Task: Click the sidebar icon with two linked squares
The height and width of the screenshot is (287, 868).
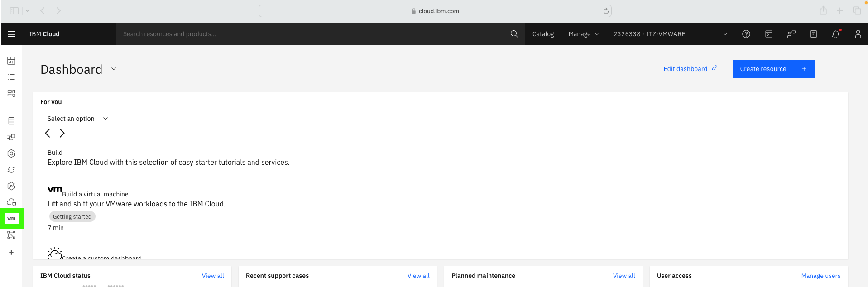Action: coord(11,137)
